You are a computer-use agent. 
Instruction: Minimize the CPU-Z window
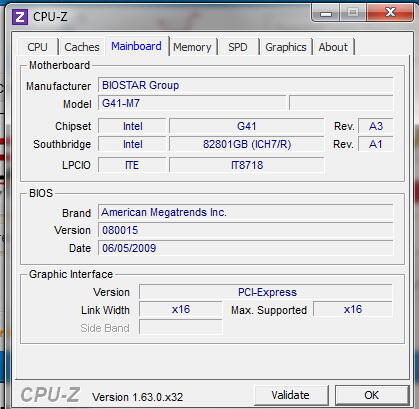[326, 13]
